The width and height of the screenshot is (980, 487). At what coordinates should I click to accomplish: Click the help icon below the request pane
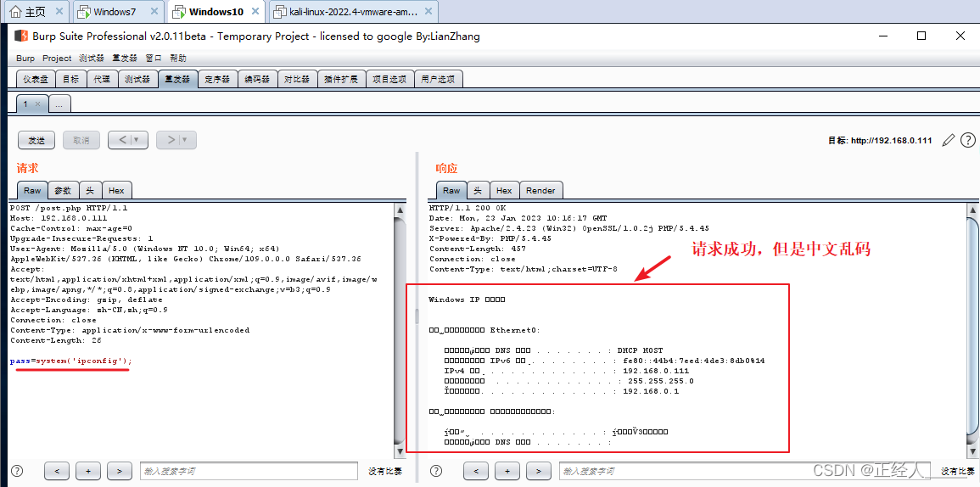click(17, 471)
